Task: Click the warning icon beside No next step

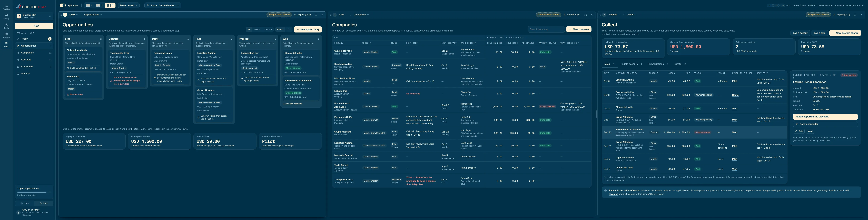Action: [68, 95]
